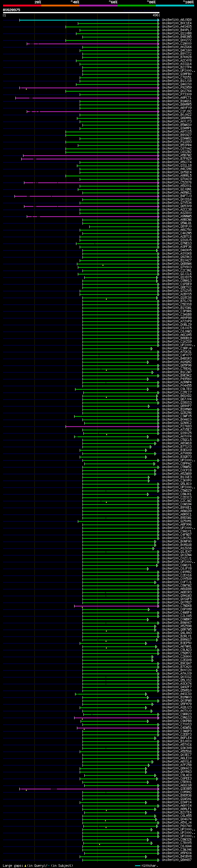Select the UniRef100_A8W1D9 label
This screenshot has height=868, width=197.
(176, 511)
